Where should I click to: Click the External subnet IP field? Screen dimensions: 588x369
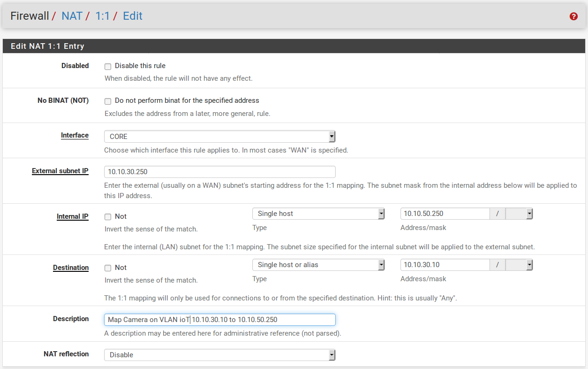tap(219, 172)
